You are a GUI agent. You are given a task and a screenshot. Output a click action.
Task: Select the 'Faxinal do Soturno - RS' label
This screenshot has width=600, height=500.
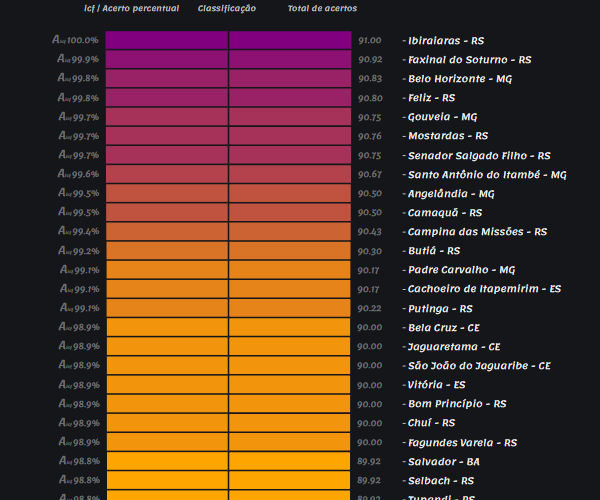[470, 60]
